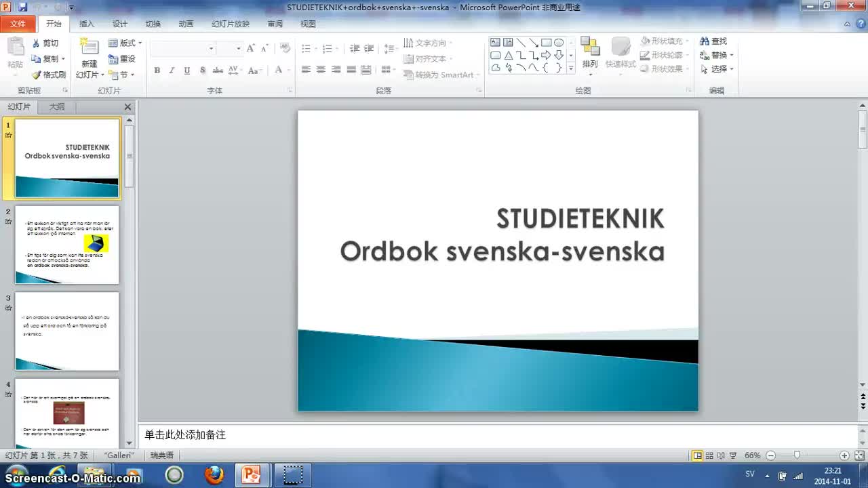Click the Shape Fill (形状填充) button

[665, 41]
